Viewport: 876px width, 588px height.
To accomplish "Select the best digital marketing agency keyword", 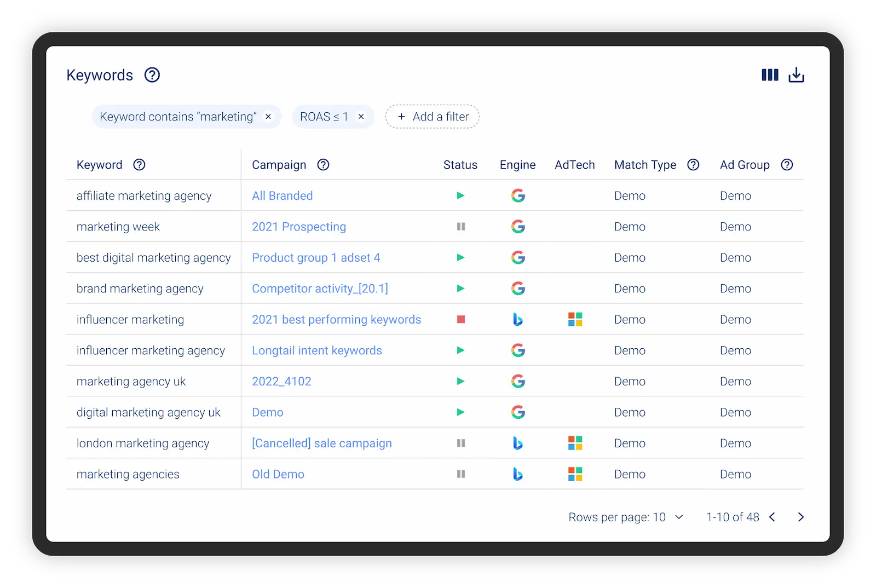I will click(154, 258).
